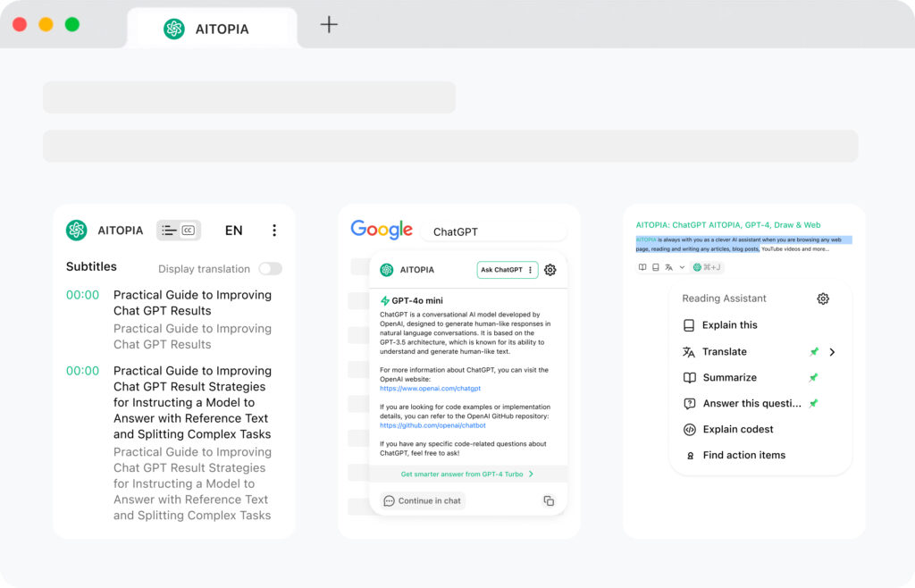
Task: Select Answer this question menu item
Action: [x=751, y=403]
